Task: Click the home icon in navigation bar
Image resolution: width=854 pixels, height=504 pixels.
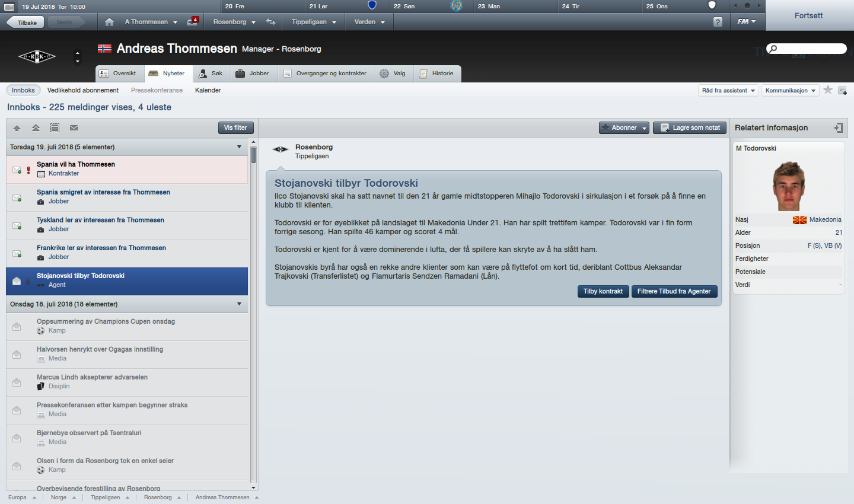Action: (x=109, y=22)
